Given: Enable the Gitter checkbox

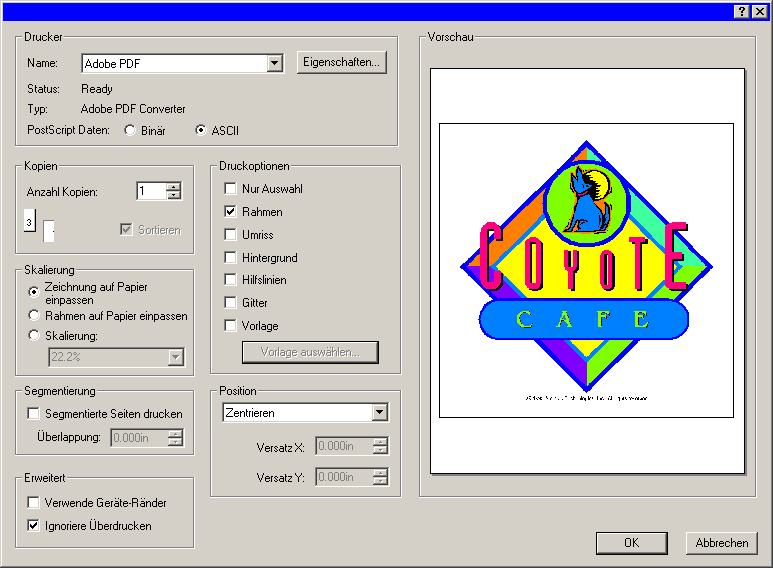Looking at the screenshot, I should (x=230, y=302).
